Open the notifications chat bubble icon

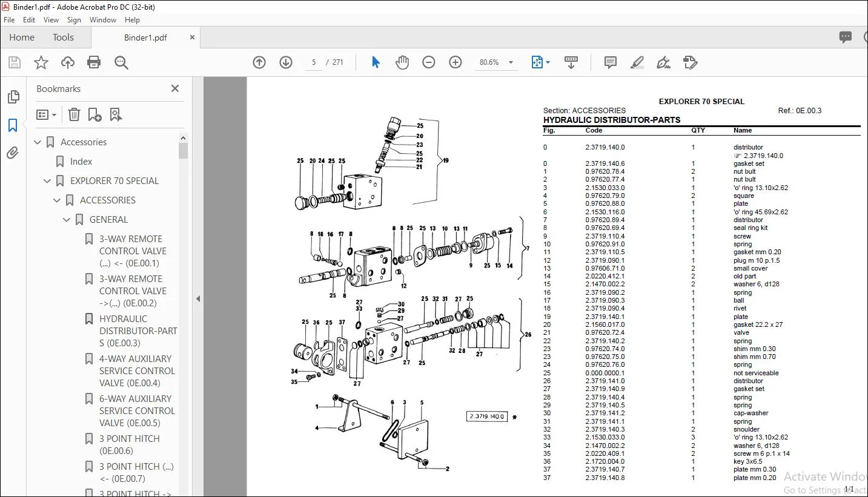pos(846,37)
